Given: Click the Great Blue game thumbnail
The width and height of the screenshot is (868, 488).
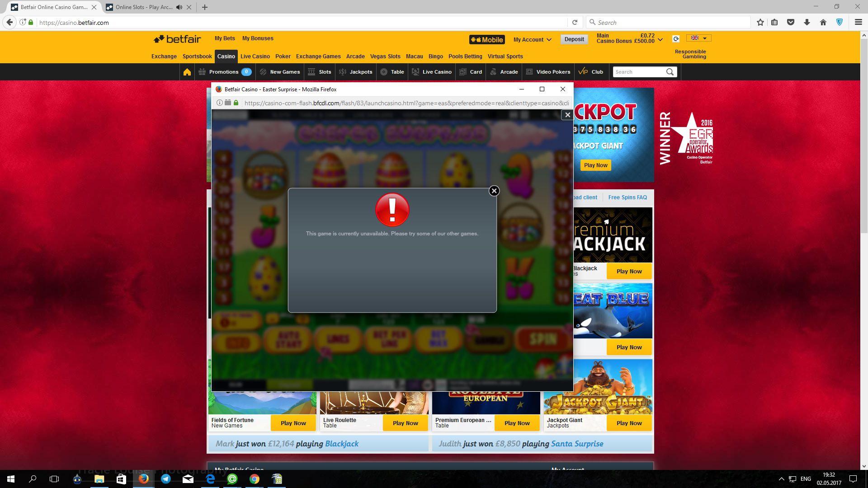Looking at the screenshot, I should pyautogui.click(x=613, y=311).
